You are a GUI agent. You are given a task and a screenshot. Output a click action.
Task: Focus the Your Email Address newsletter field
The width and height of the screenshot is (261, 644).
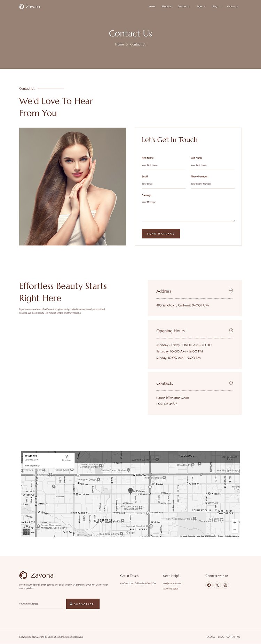pyautogui.click(x=41, y=604)
